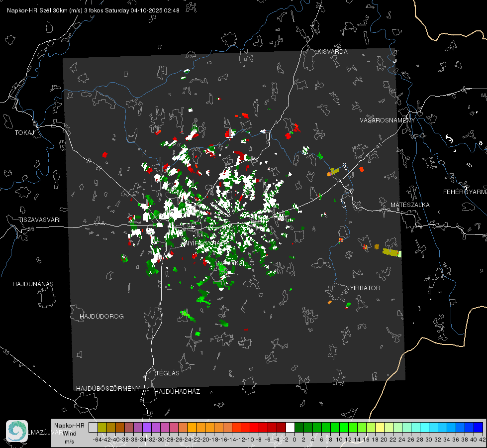Screen dimensions: 487x448
Task: Select the HAJDÚNÁNÁS label on the map
Action: click(x=33, y=284)
